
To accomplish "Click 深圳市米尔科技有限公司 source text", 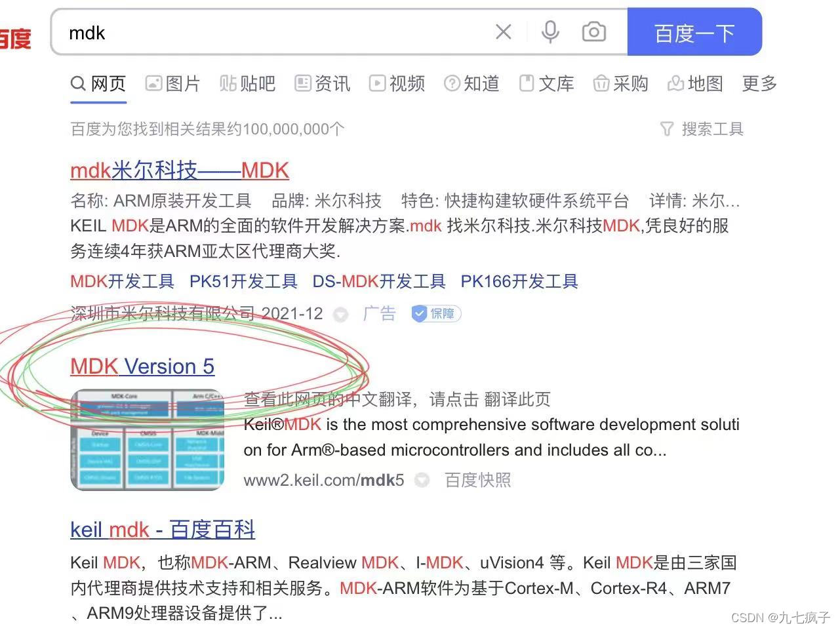I will [x=163, y=313].
